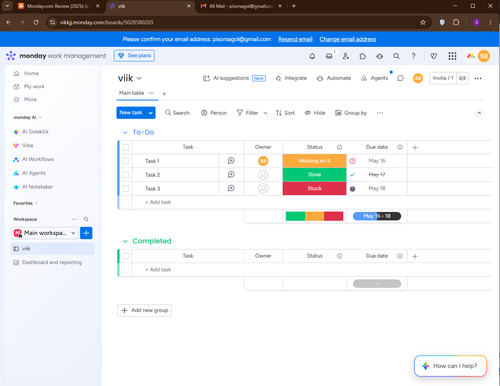Open the New task dropdown arrow
The height and width of the screenshot is (386, 500).
(151, 113)
